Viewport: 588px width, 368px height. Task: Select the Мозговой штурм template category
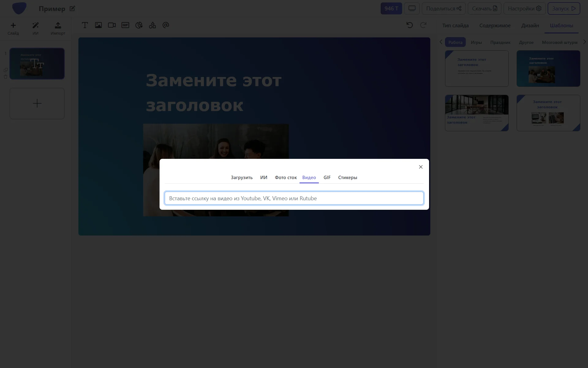tap(560, 42)
